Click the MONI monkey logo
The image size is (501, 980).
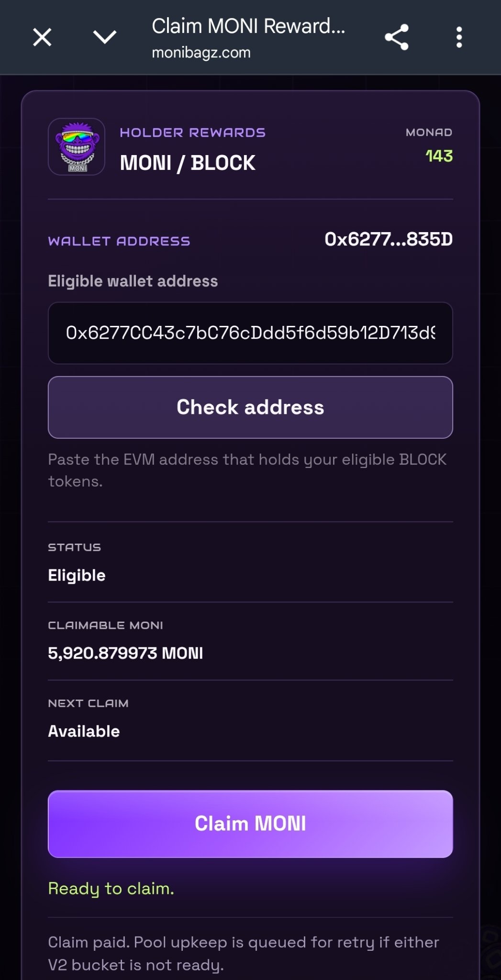point(77,147)
